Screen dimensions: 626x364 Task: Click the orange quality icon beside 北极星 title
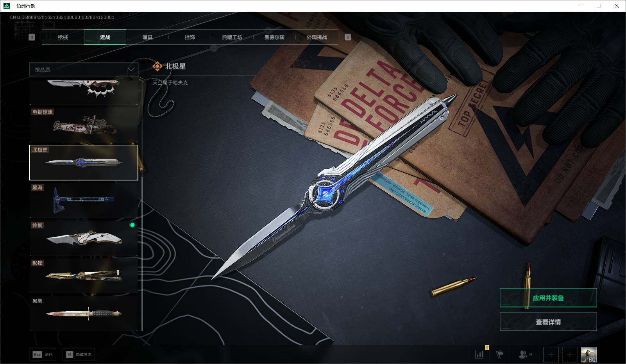(x=157, y=66)
